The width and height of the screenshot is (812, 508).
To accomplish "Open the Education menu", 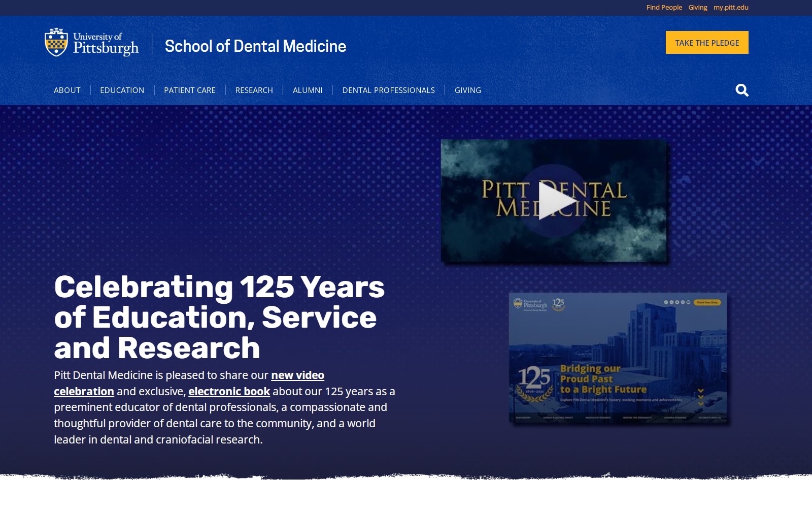I will pos(122,90).
